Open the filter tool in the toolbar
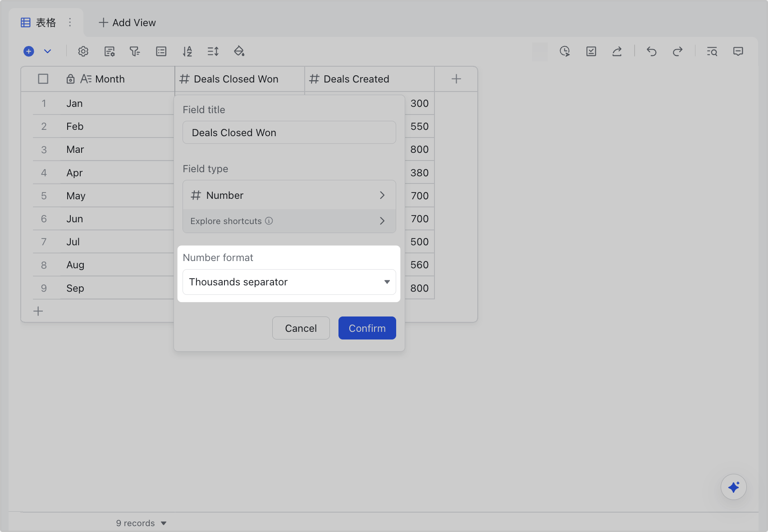The image size is (768, 532). tap(135, 51)
